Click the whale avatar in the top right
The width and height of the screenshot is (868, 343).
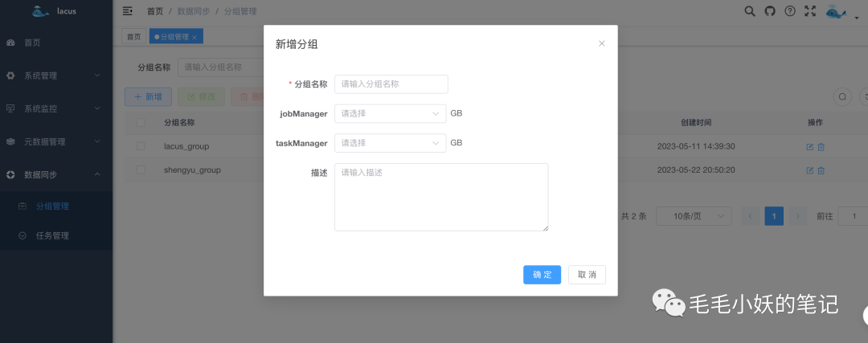[x=836, y=11]
